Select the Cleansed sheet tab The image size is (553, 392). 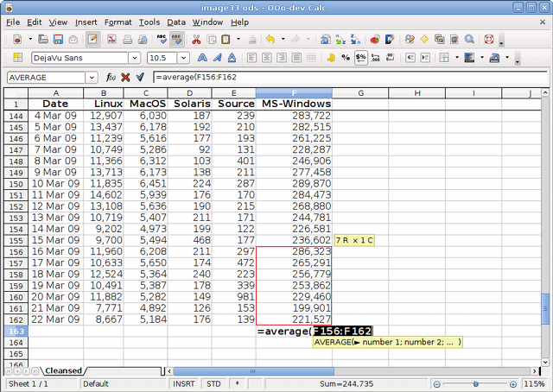click(64, 370)
